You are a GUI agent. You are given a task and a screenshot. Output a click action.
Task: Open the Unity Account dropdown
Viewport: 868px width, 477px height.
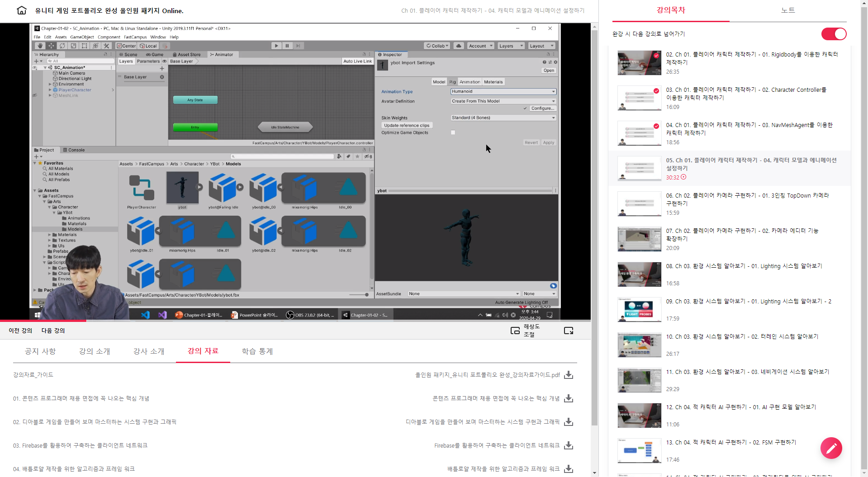pos(480,46)
